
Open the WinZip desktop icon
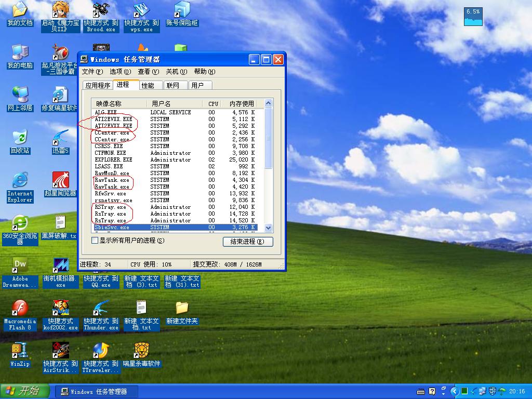[x=20, y=351]
